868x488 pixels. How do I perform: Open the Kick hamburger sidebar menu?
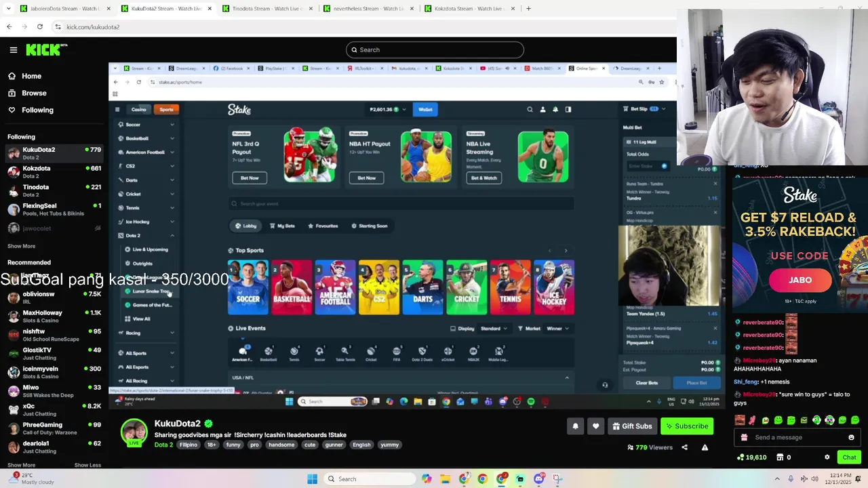(x=13, y=49)
